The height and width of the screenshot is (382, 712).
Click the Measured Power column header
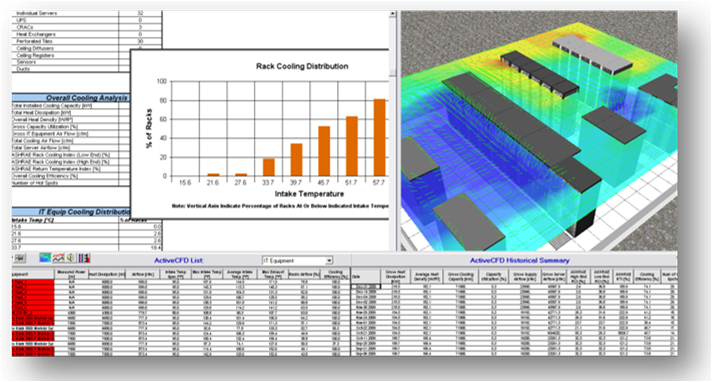point(71,274)
